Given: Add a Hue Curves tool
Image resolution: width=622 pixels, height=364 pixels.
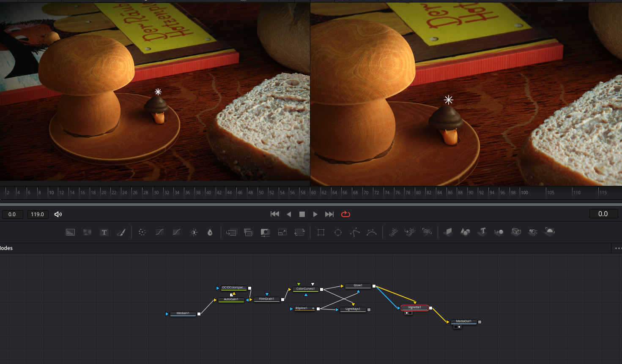Looking at the screenshot, I should 176,232.
